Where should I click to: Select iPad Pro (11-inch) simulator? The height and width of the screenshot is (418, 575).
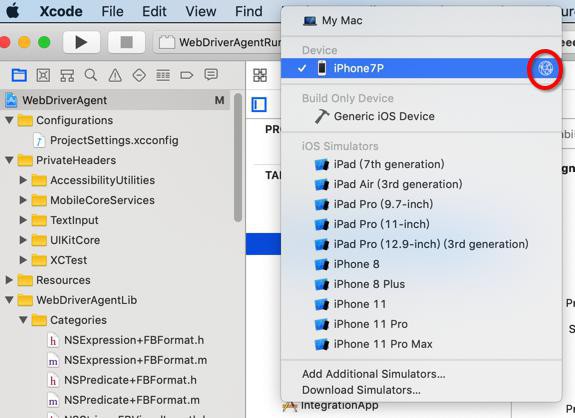point(421,224)
